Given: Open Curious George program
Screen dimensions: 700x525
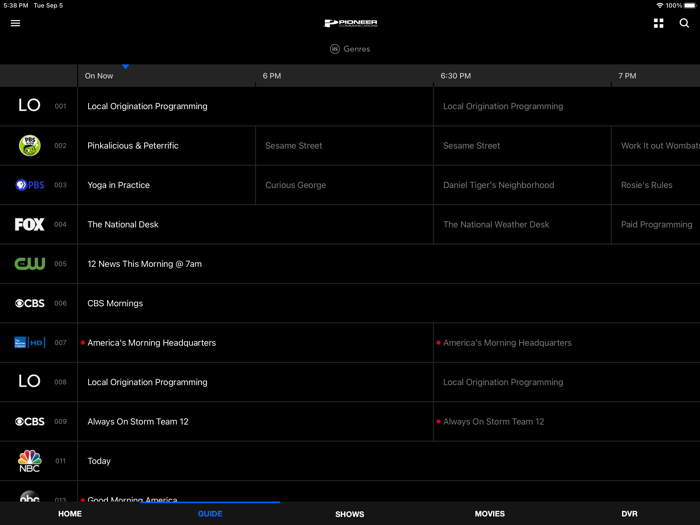Looking at the screenshot, I should coord(344,185).
